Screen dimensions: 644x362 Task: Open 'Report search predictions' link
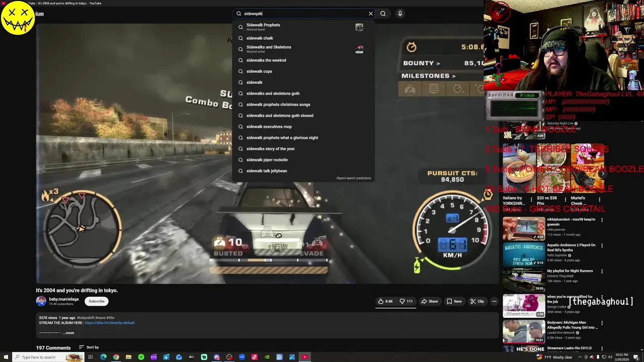(354, 178)
